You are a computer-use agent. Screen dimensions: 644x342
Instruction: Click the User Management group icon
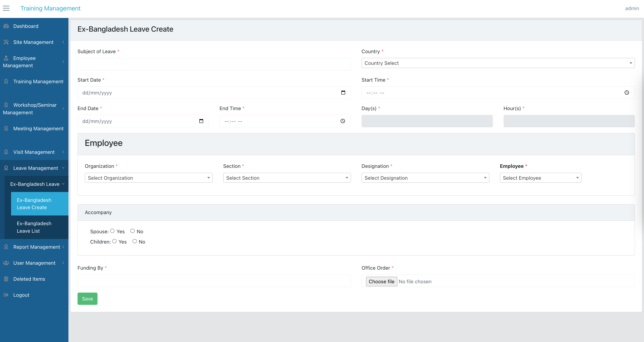pos(6,263)
